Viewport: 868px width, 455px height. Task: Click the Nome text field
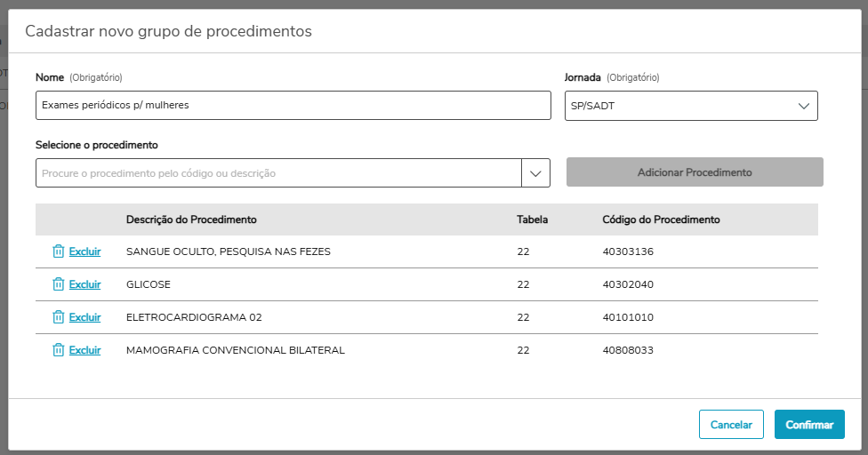293,106
